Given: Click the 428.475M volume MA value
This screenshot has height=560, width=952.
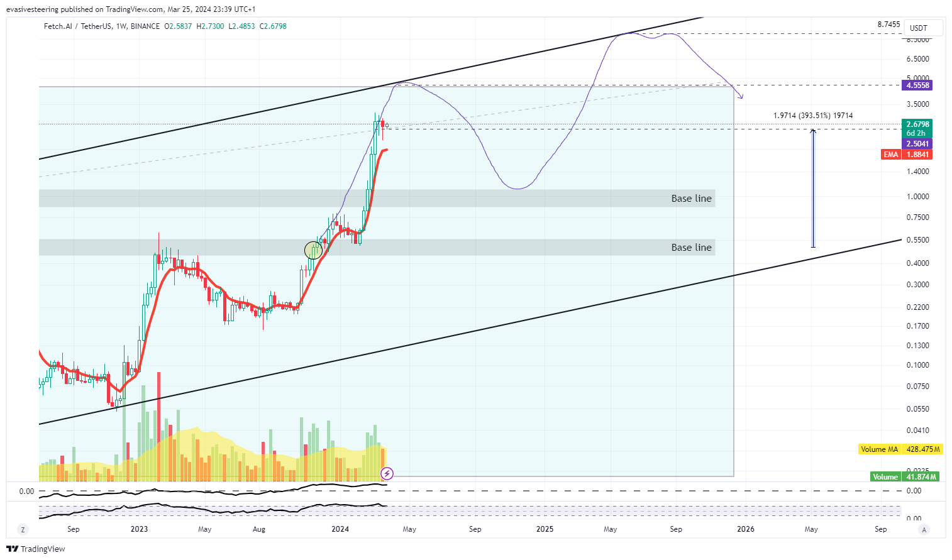Looking at the screenshot, I should (x=922, y=449).
